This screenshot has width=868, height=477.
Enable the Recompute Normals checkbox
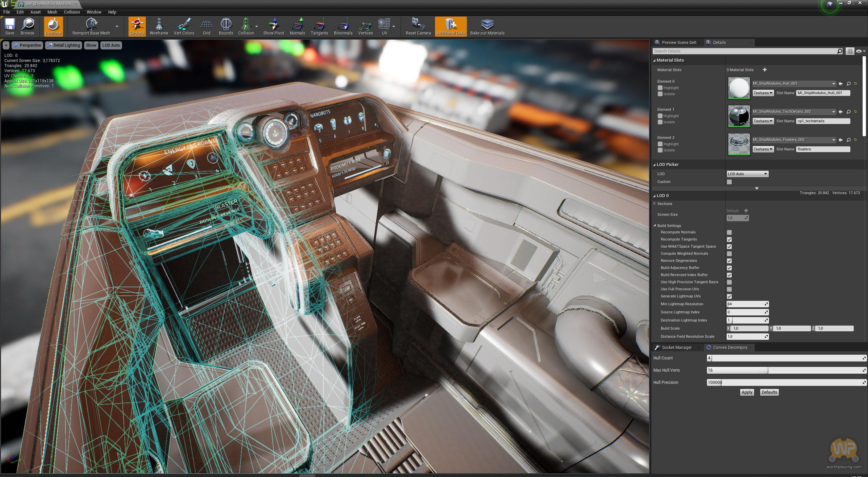pyautogui.click(x=729, y=232)
